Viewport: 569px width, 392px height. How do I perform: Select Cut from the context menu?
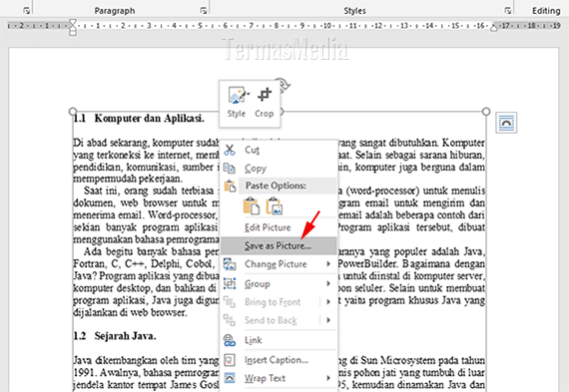click(278, 150)
